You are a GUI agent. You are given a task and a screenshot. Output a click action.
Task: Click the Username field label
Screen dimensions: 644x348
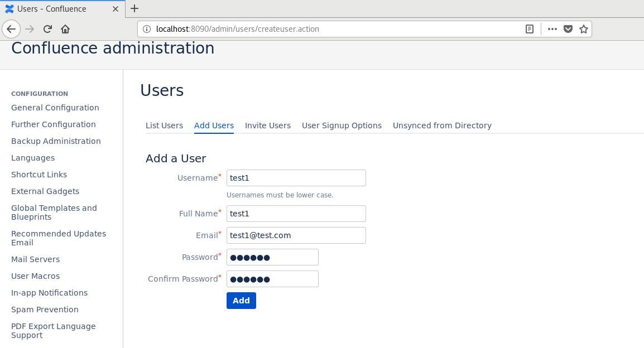click(x=199, y=178)
